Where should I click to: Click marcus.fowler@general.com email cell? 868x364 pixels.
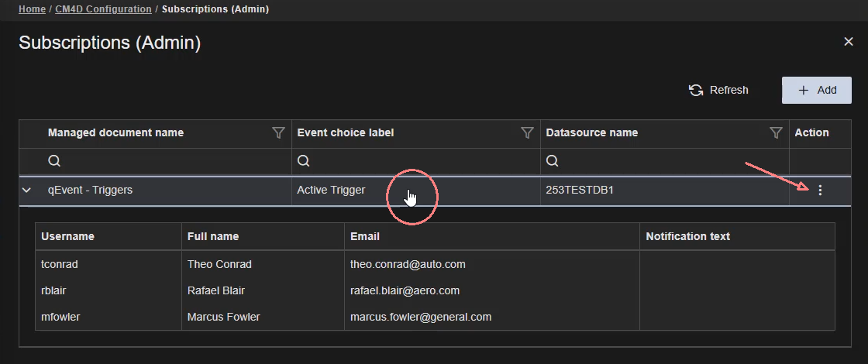pyautogui.click(x=421, y=317)
